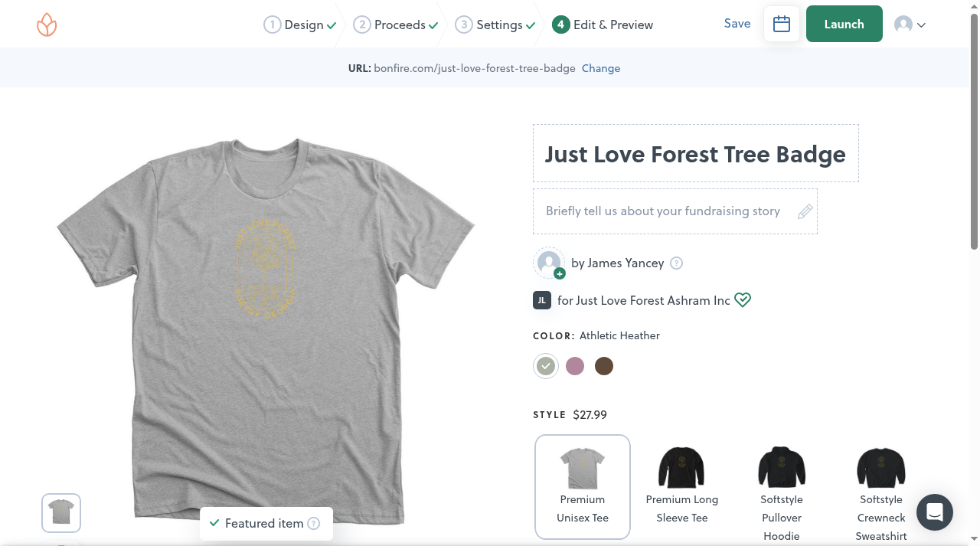Click the JL nonprofit badge icon
This screenshot has width=980, height=546.
[542, 300]
